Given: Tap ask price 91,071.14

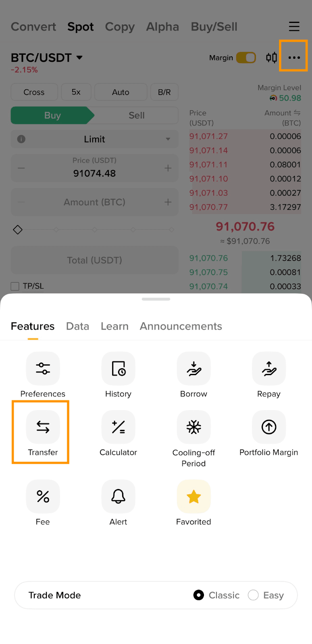Looking at the screenshot, I should tap(209, 151).
